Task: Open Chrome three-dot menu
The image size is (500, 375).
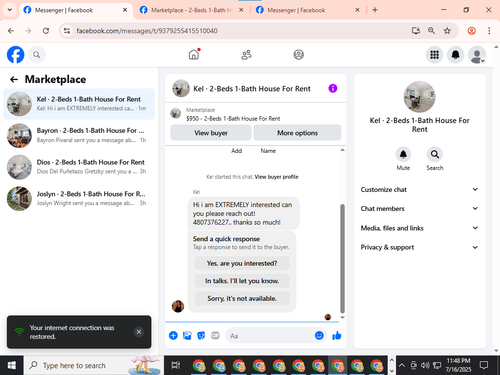Action: pos(489,31)
